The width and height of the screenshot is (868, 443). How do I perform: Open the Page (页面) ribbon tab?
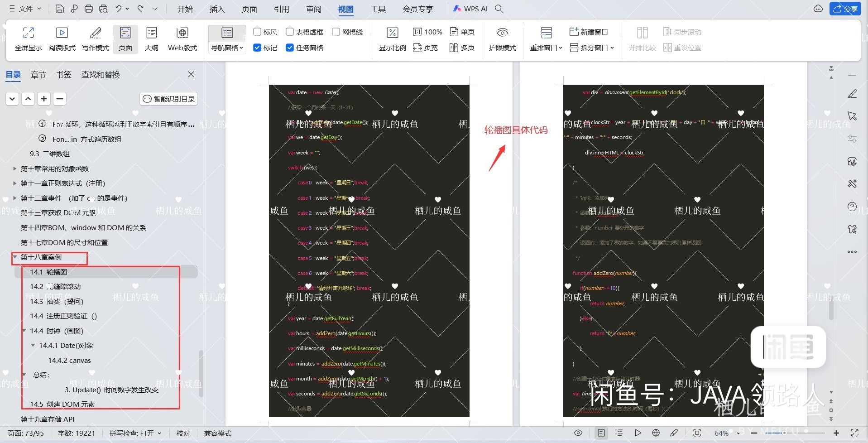[249, 9]
